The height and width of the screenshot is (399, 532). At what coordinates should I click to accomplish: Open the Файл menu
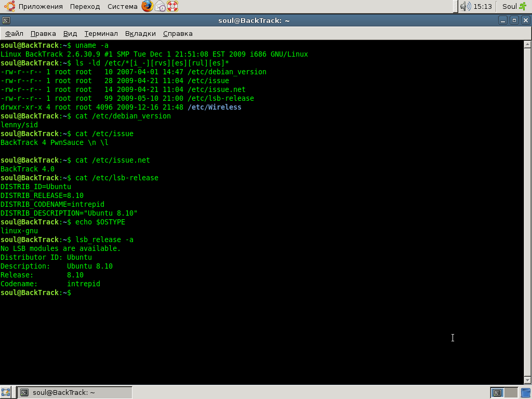point(14,34)
